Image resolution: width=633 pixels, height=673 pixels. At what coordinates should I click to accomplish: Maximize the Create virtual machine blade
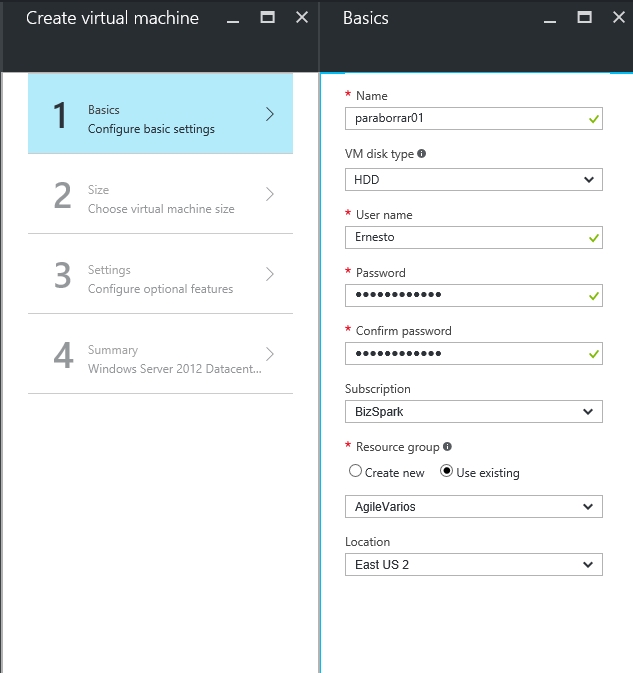267,18
